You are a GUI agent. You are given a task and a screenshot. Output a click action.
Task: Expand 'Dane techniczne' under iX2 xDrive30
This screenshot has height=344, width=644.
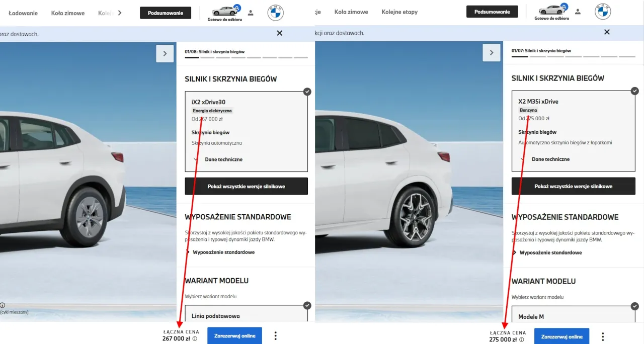coord(219,159)
